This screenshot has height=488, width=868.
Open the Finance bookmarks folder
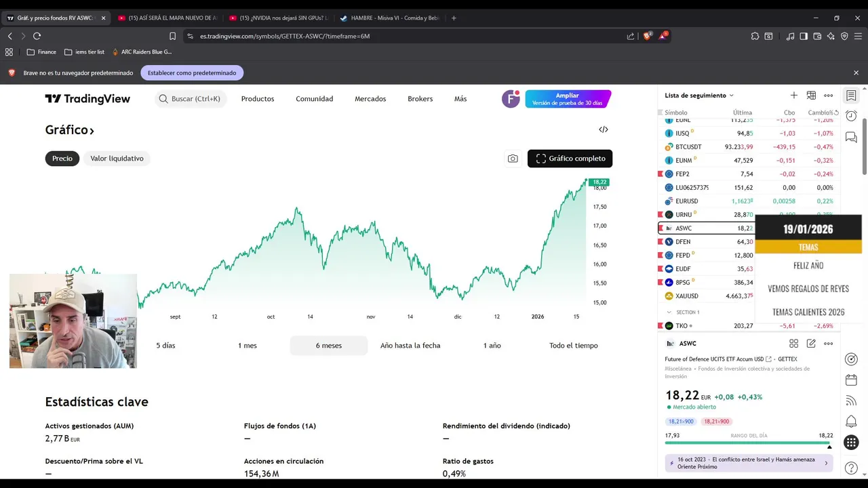[x=41, y=52]
